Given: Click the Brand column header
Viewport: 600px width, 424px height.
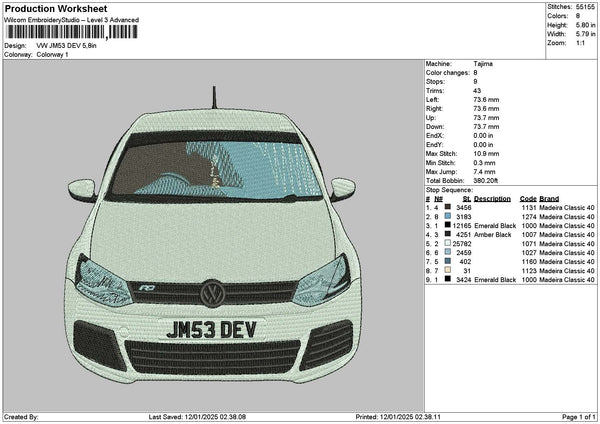Looking at the screenshot, I should (549, 199).
